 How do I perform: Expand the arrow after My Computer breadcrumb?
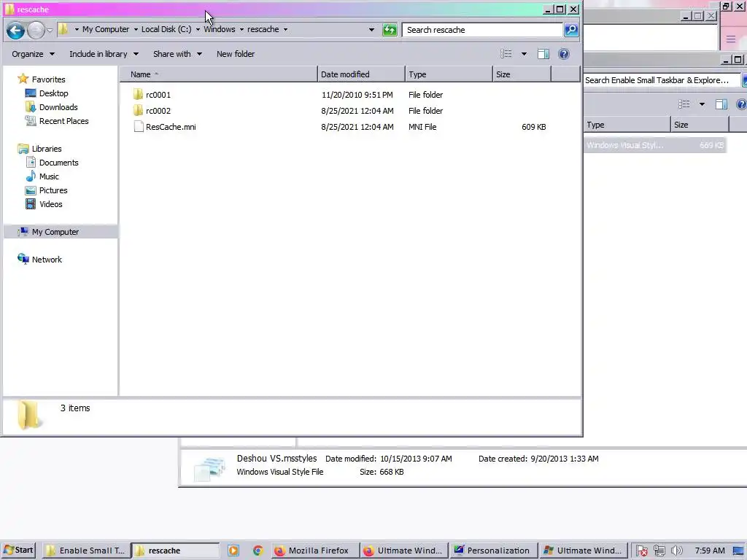tap(135, 29)
